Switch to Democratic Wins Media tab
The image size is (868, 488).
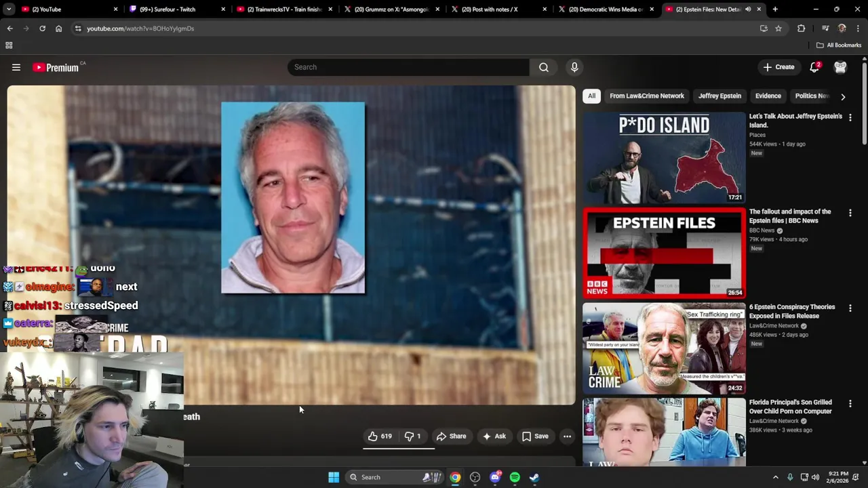pos(606,9)
